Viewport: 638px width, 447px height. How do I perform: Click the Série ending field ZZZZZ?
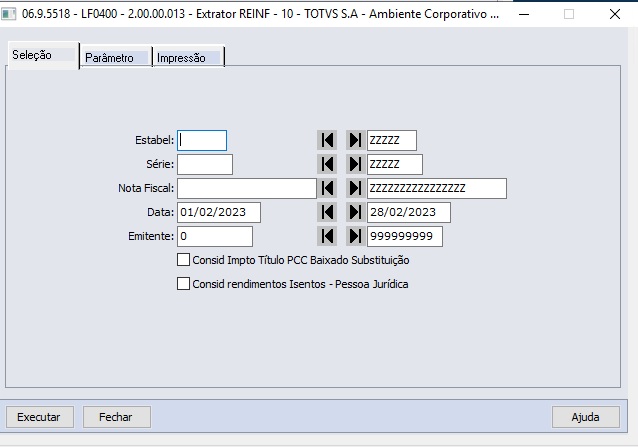[x=395, y=164]
